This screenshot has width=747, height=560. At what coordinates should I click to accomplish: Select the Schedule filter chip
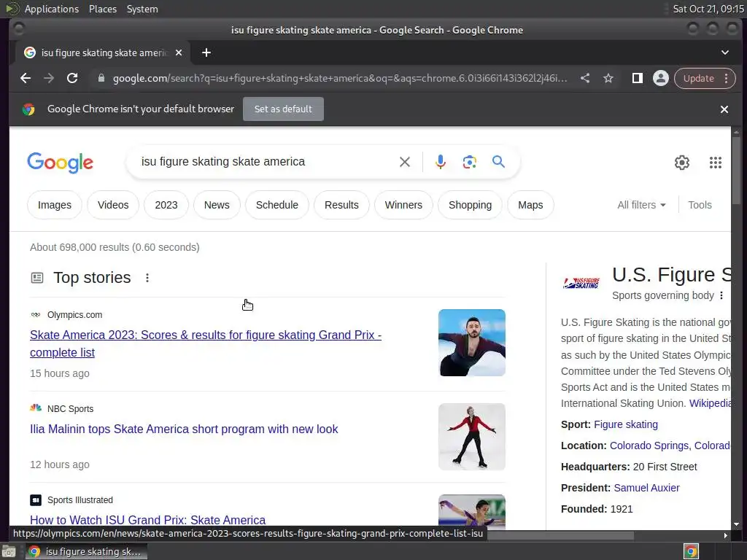(x=276, y=205)
